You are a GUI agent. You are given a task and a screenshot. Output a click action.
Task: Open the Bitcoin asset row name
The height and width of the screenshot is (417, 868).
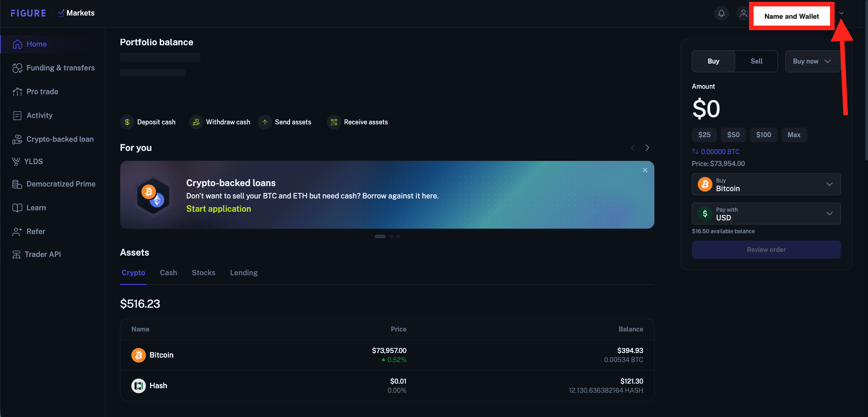pos(162,355)
